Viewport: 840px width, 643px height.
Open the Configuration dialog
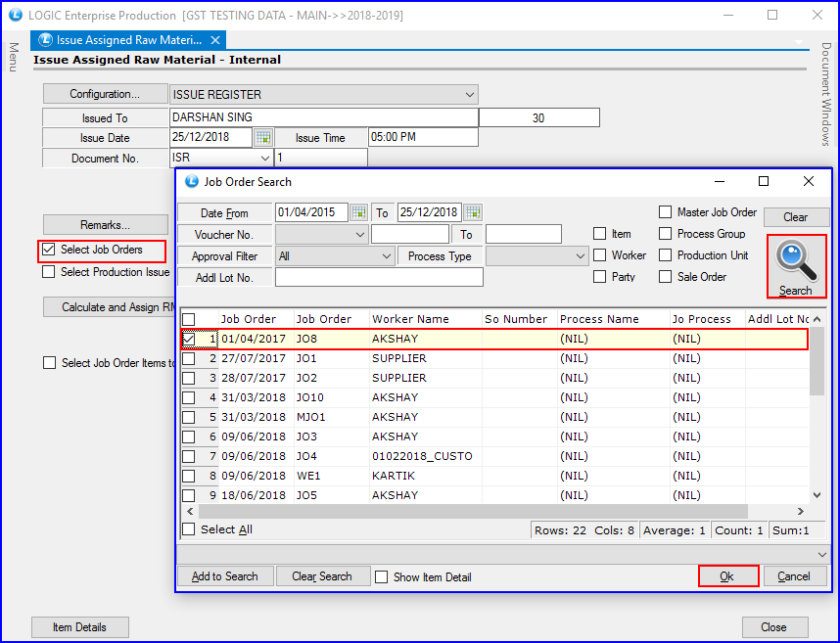(x=105, y=94)
